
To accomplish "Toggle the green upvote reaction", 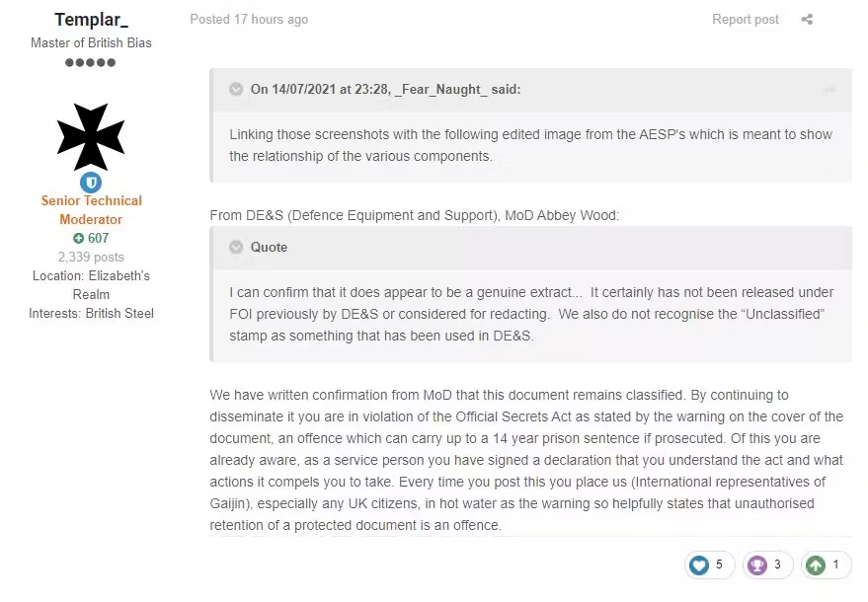I will tap(815, 564).
